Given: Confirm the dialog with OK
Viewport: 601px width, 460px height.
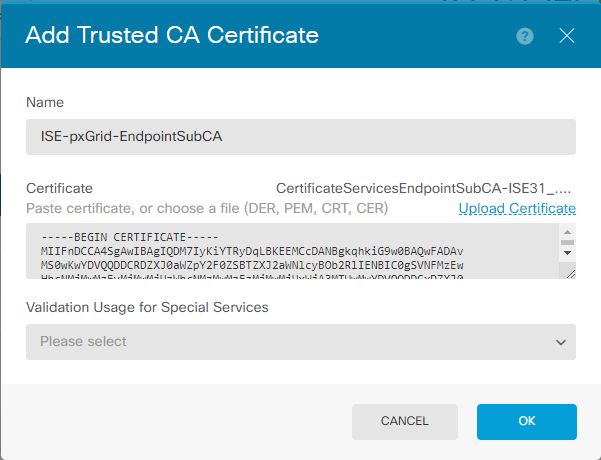Looking at the screenshot, I should click(527, 421).
